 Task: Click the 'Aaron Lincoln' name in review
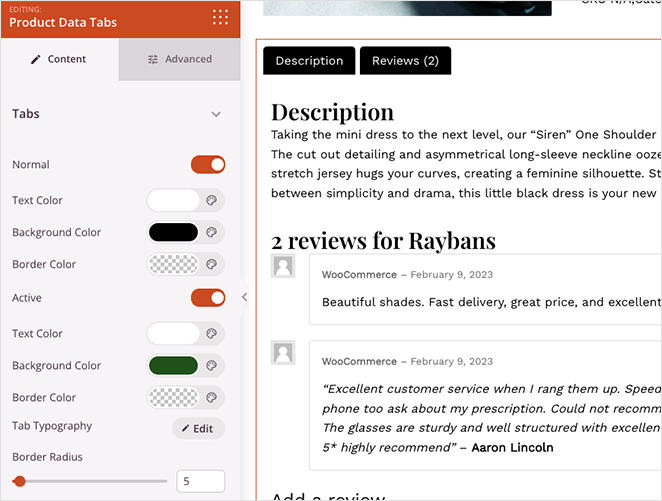coord(512,447)
